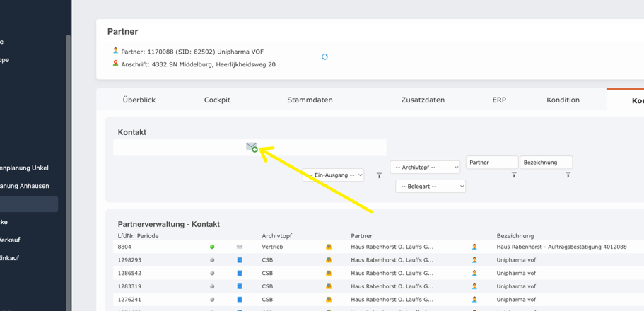Click LfdNr. cell 8804
The height and width of the screenshot is (311, 644).
click(124, 247)
